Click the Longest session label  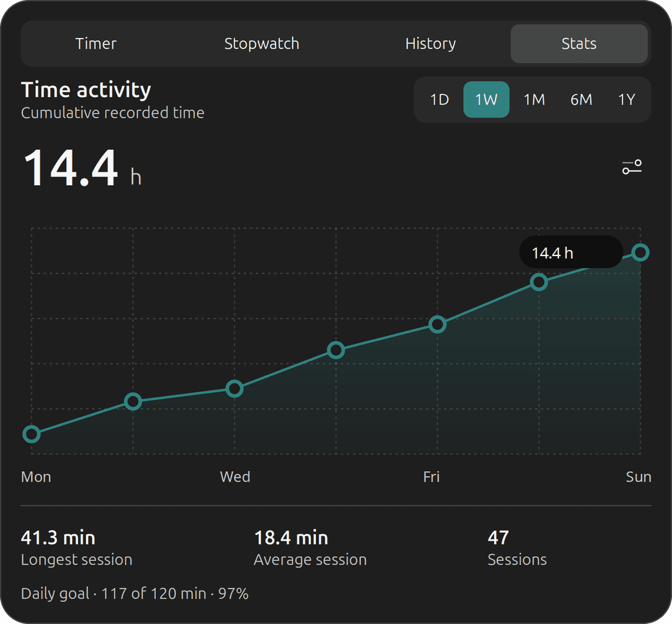coord(76,560)
